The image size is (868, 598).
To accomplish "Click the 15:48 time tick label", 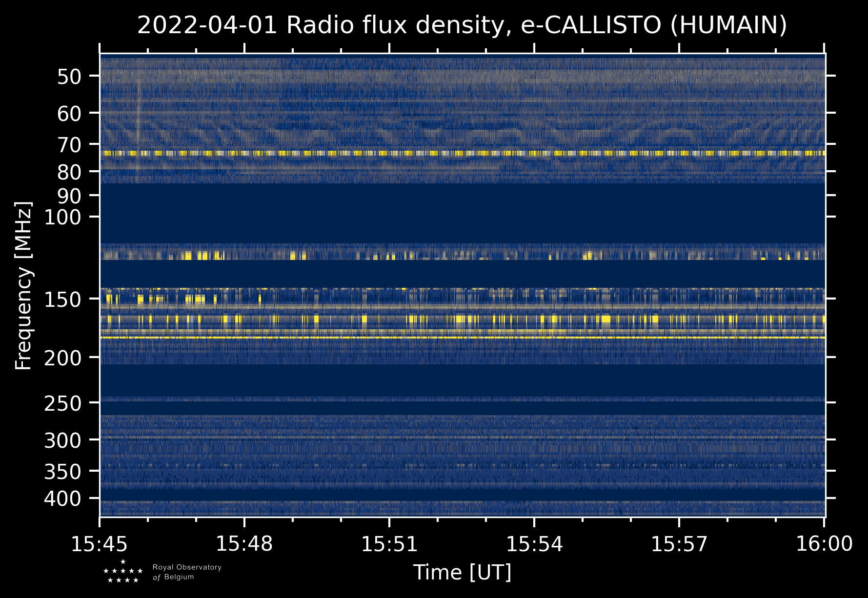I will [x=244, y=544].
